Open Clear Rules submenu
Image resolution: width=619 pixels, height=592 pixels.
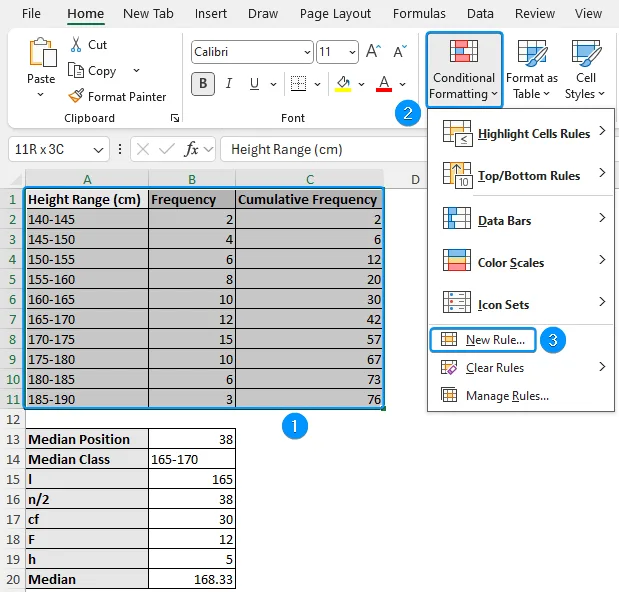[521, 367]
